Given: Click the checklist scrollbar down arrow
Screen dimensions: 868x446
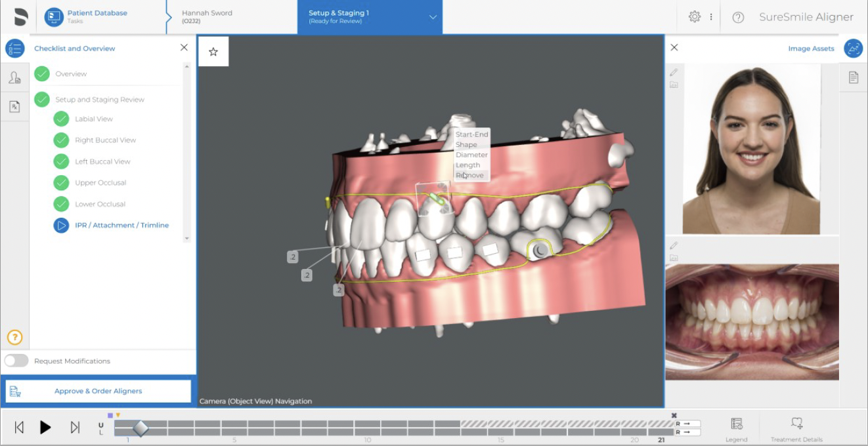Looking at the screenshot, I should point(187,238).
